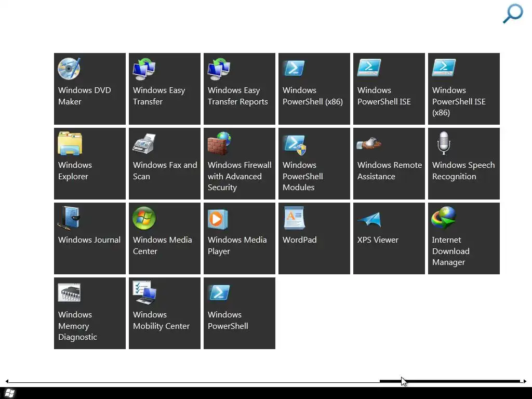Viewport: 532px width, 399px height.
Task: Launch Windows Remote Assistance icon
Action: click(x=369, y=143)
